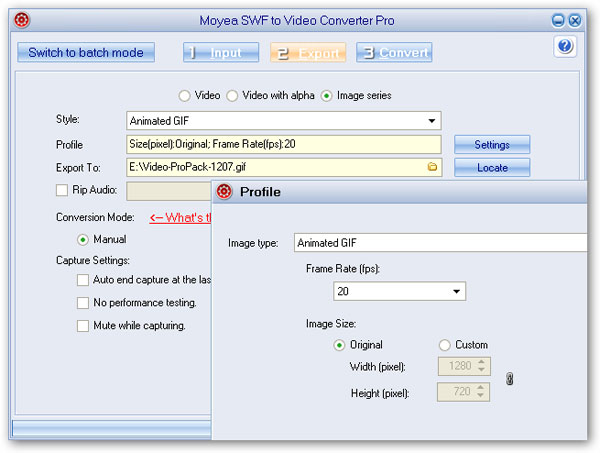600x453 pixels.
Task: Click the Moyea app logo icon in title bar
Action: pyautogui.click(x=22, y=20)
